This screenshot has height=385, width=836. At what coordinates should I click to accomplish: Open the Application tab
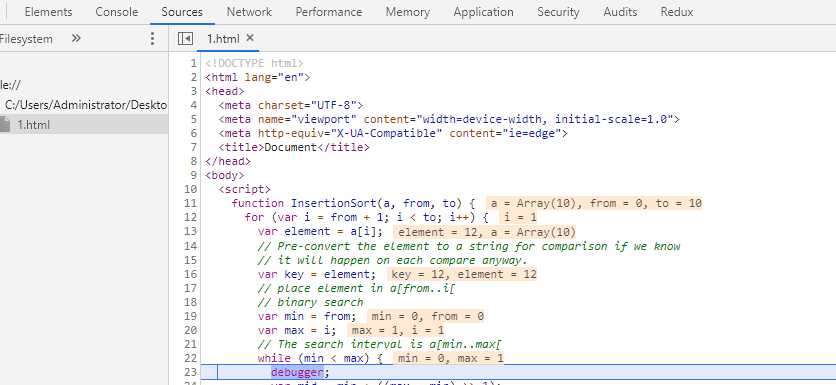(483, 12)
